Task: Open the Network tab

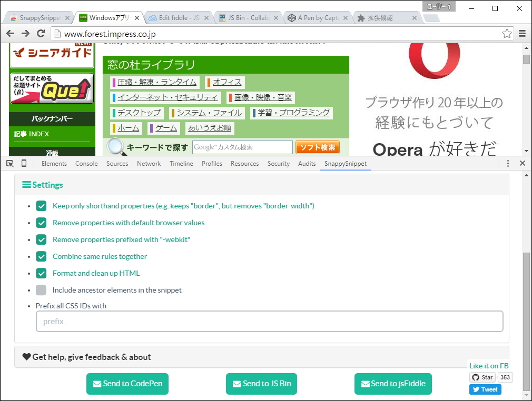Action: point(149,163)
